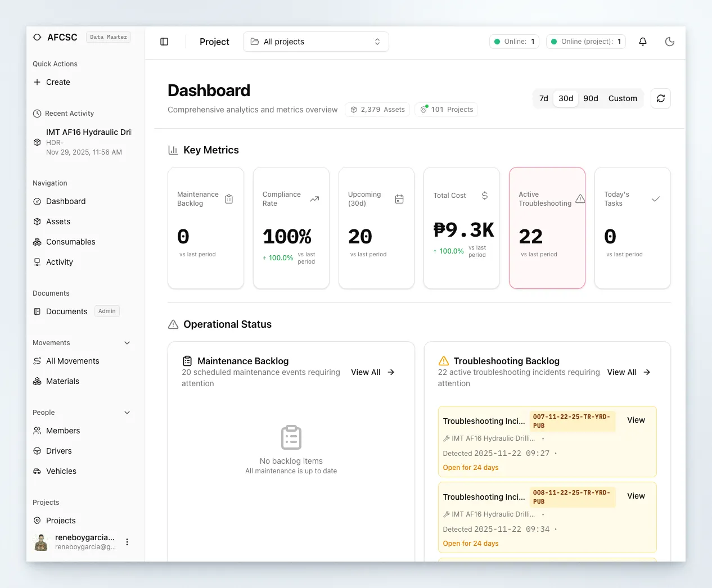Viewport: 712px width, 588px height.
Task: View all Maintenance Backlog items
Action: pos(372,372)
